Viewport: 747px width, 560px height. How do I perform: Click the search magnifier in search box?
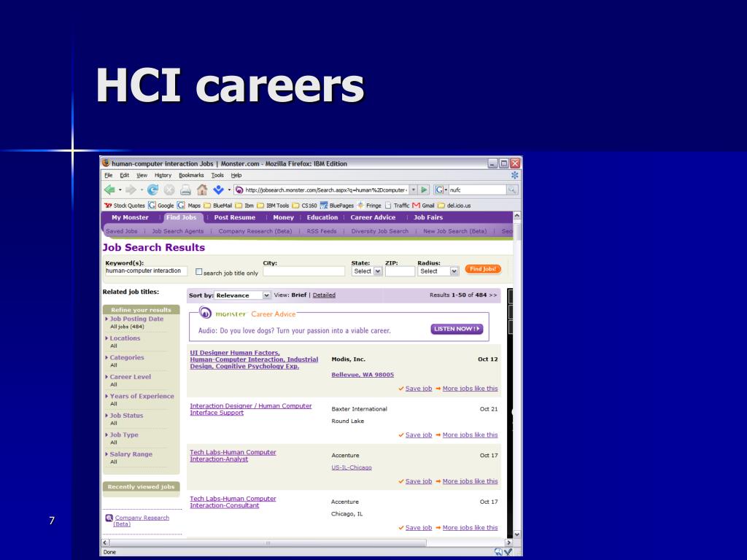pos(511,190)
